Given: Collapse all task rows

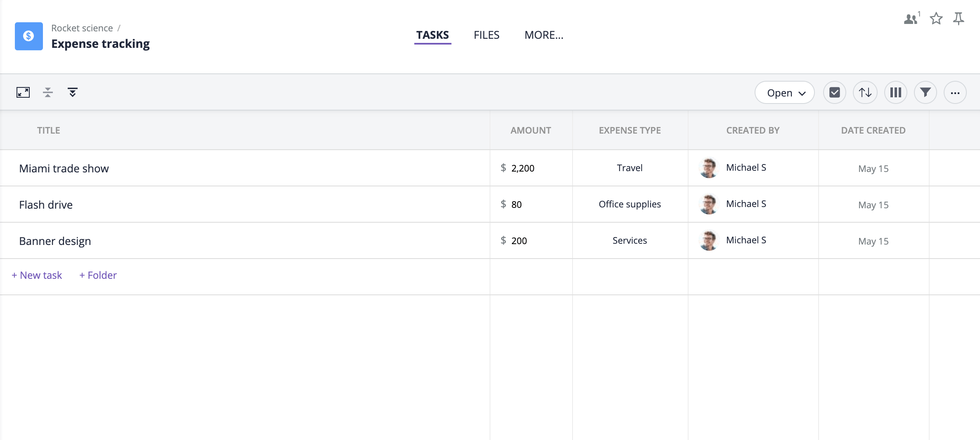Looking at the screenshot, I should 48,92.
